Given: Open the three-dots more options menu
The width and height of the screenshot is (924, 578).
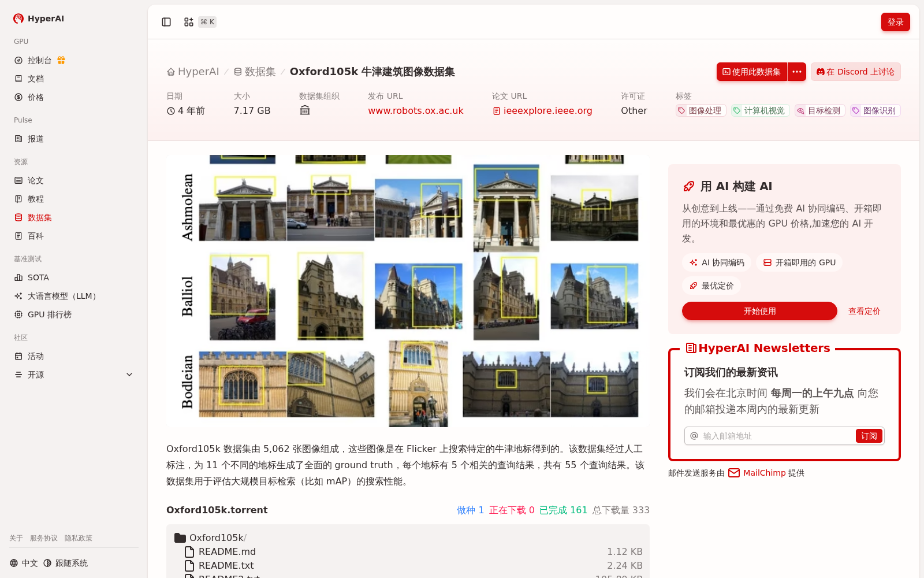Looking at the screenshot, I should (797, 72).
